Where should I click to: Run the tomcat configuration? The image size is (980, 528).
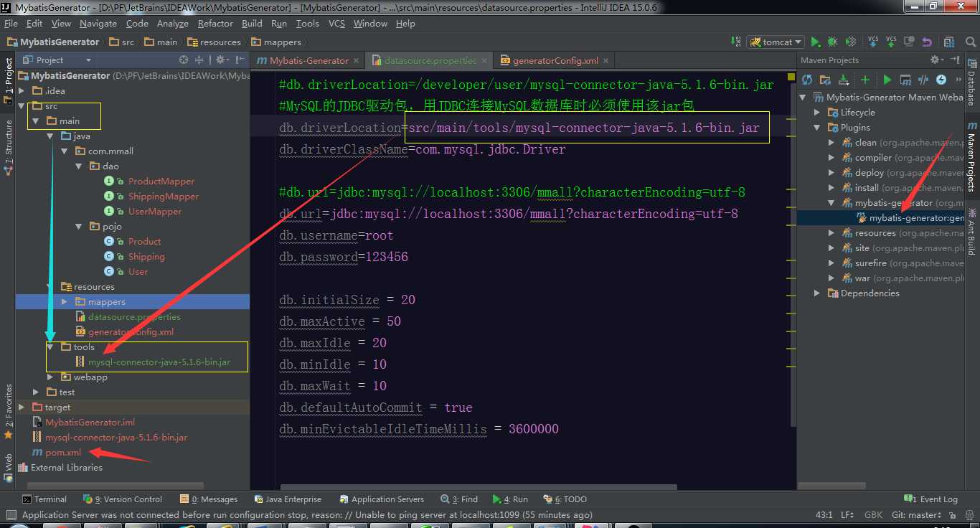pyautogui.click(x=815, y=42)
